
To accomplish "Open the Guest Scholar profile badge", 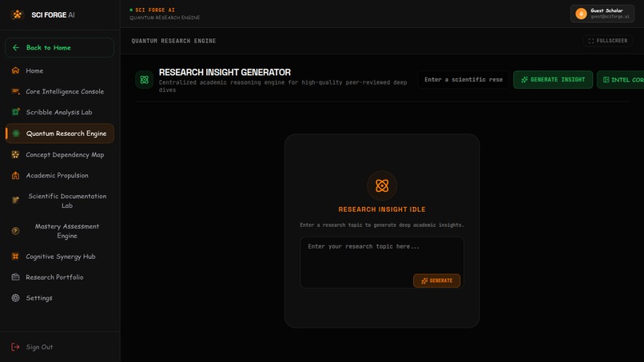I will (x=602, y=14).
